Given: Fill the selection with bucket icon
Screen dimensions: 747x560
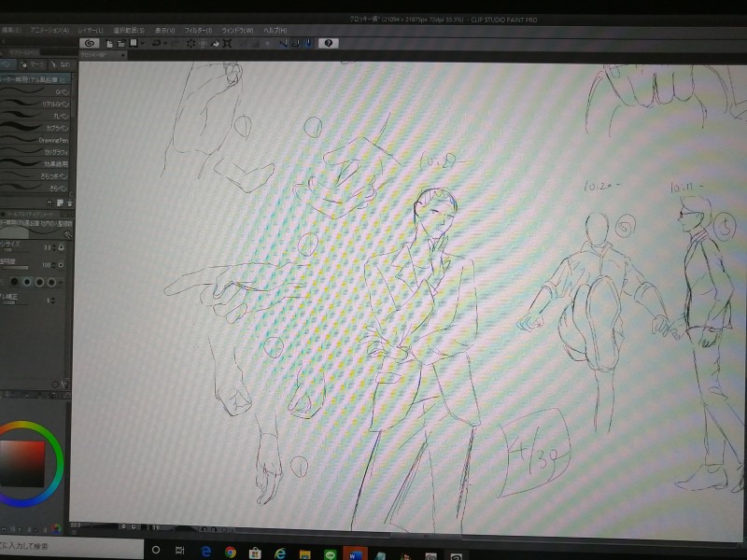Looking at the screenshot, I should (x=216, y=43).
